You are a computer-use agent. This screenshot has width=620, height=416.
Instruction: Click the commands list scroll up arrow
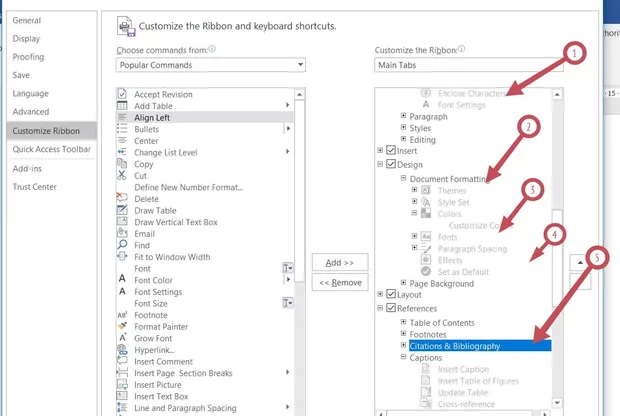299,95
